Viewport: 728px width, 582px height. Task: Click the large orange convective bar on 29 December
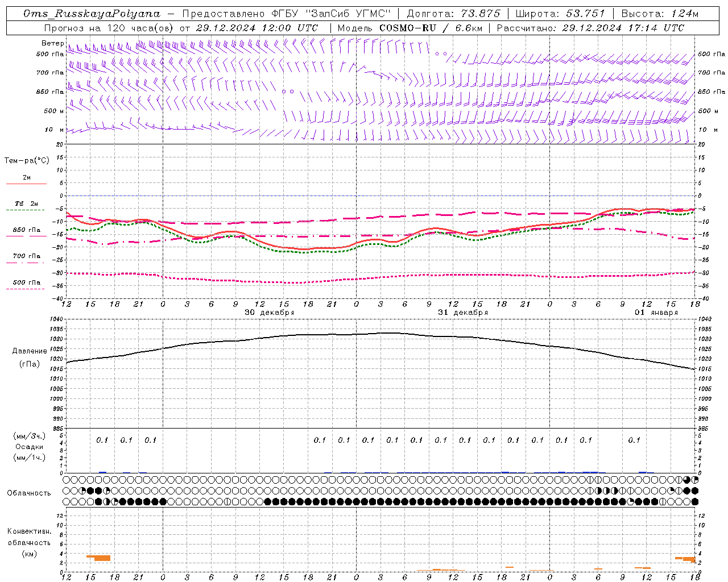99,558
